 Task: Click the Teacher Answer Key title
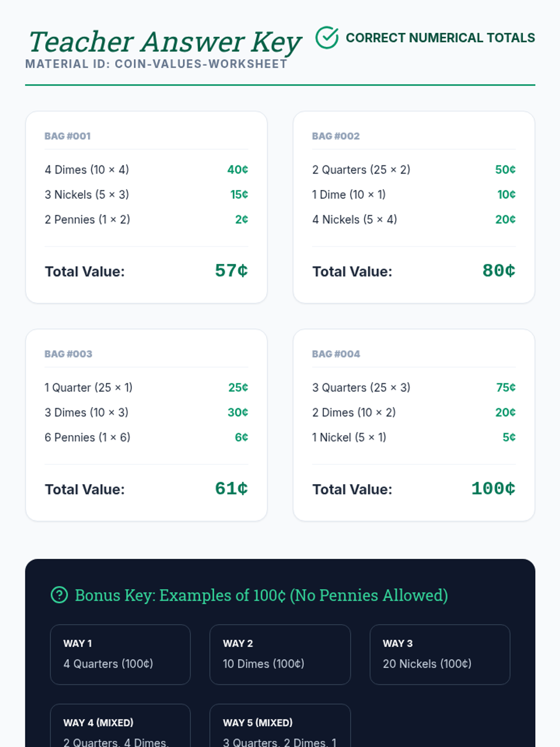165,42
